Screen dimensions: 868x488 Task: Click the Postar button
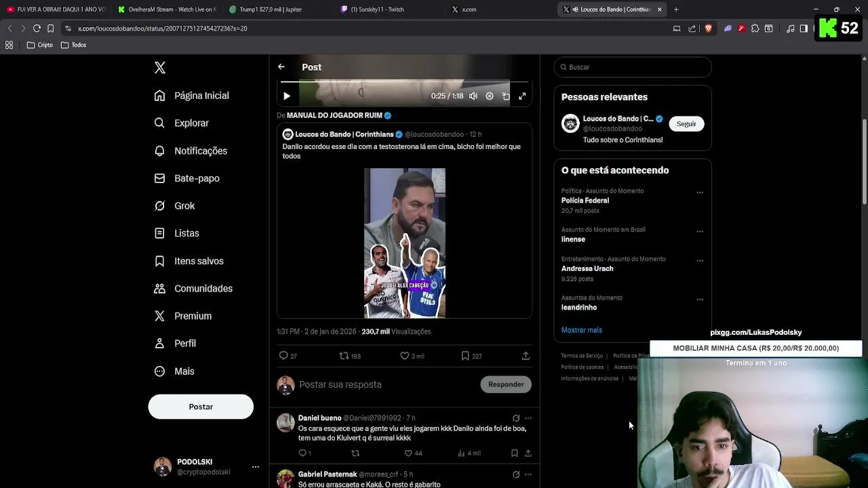(201, 407)
